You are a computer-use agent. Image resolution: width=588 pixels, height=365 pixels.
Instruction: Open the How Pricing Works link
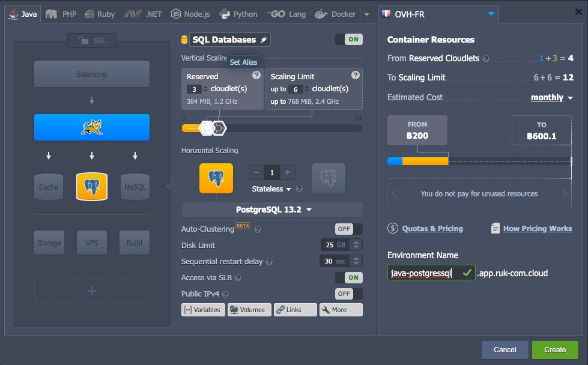(x=538, y=229)
